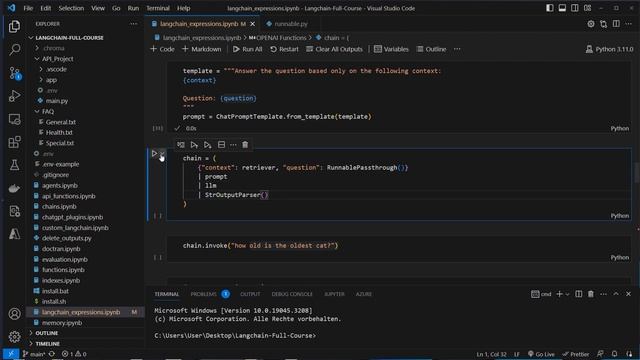Add a new Code cell
The image size is (640, 360).
(x=162, y=49)
